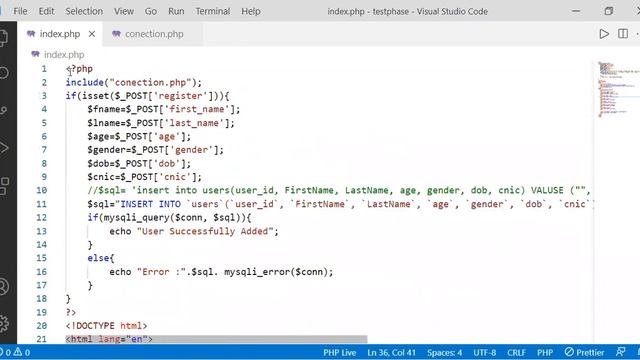Click the else{ line
The height and width of the screenshot is (360, 640).
tap(101, 258)
